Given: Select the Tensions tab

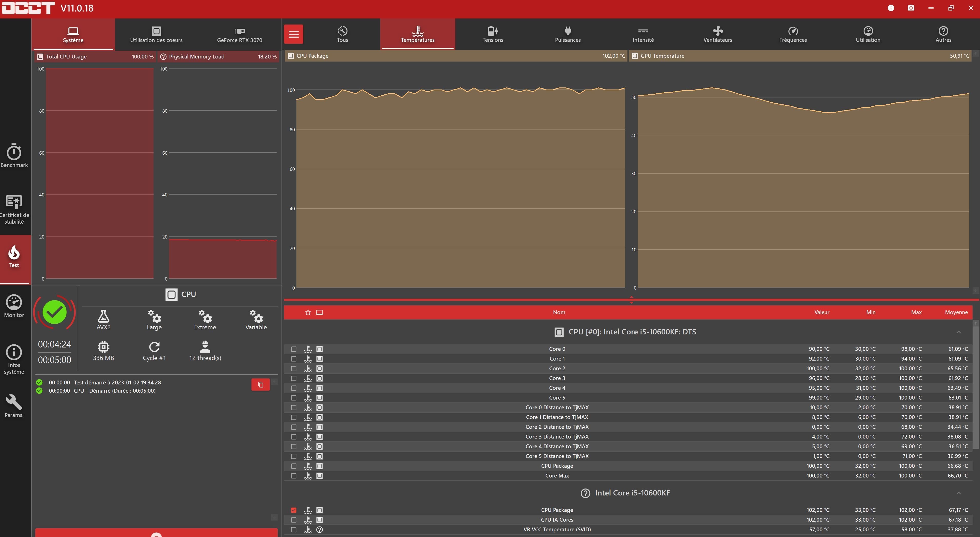Looking at the screenshot, I should coord(493,34).
